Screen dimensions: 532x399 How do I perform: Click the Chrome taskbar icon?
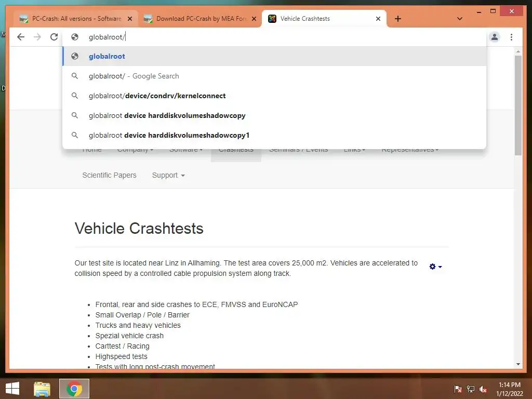[x=74, y=389]
